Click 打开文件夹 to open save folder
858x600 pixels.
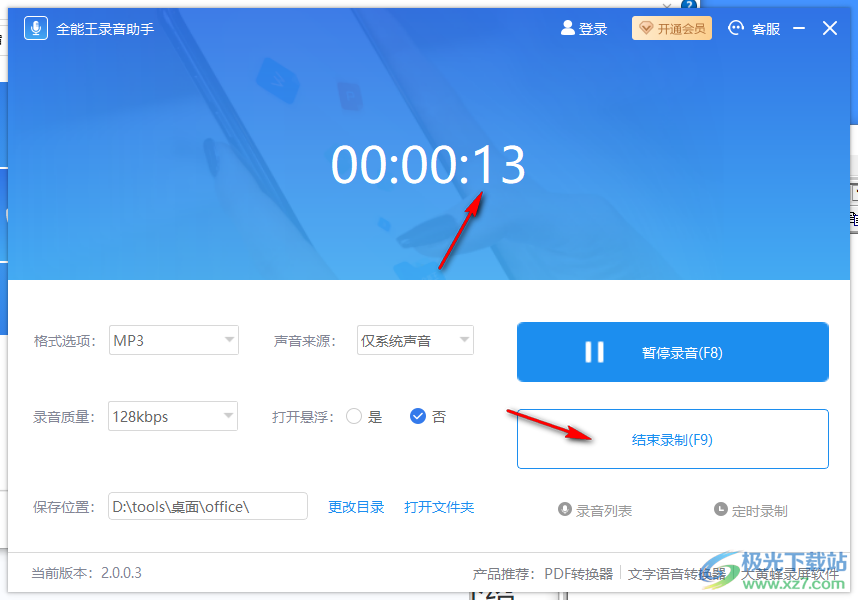click(x=439, y=506)
